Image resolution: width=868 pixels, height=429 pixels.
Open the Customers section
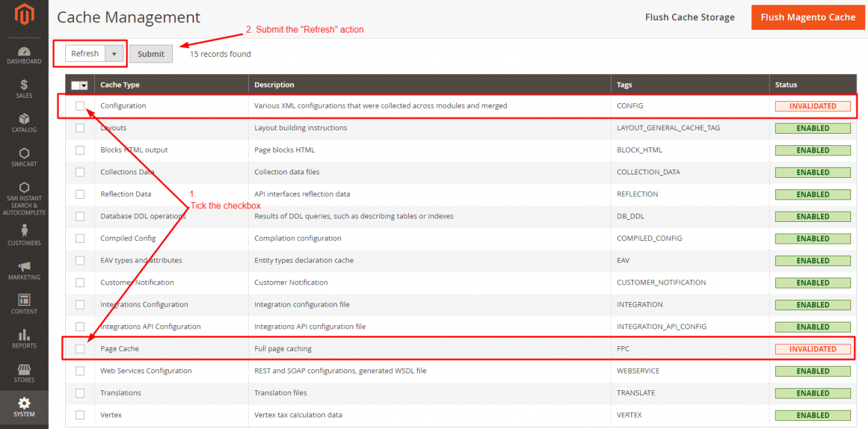click(x=24, y=236)
